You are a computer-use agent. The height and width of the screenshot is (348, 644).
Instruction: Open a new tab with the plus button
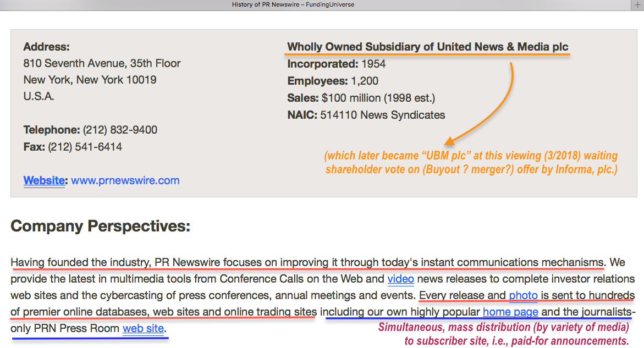638,5
